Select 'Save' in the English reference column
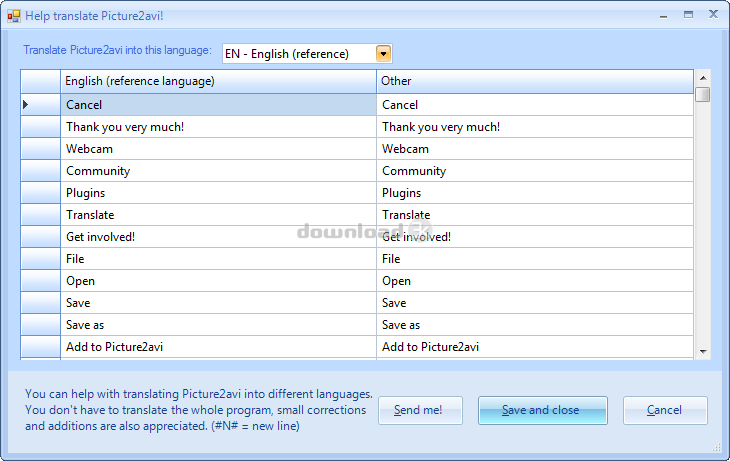Image resolution: width=730 pixels, height=461 pixels. click(x=218, y=303)
